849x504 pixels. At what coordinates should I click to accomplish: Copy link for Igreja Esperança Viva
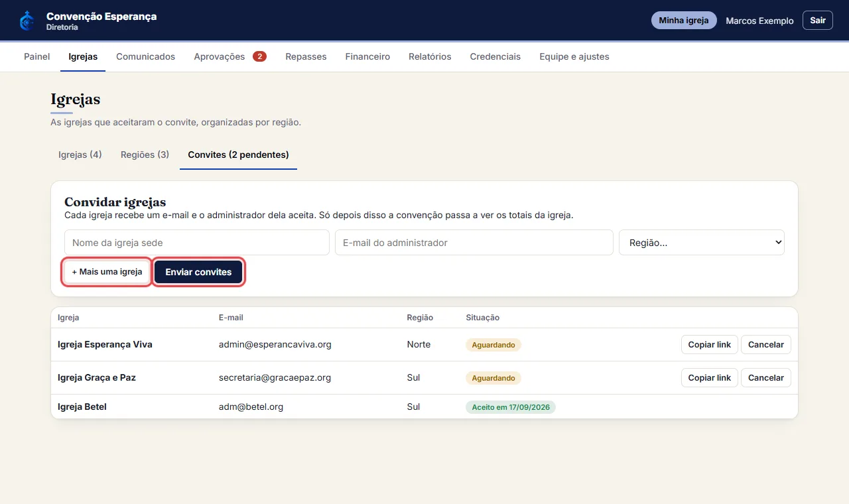click(709, 345)
